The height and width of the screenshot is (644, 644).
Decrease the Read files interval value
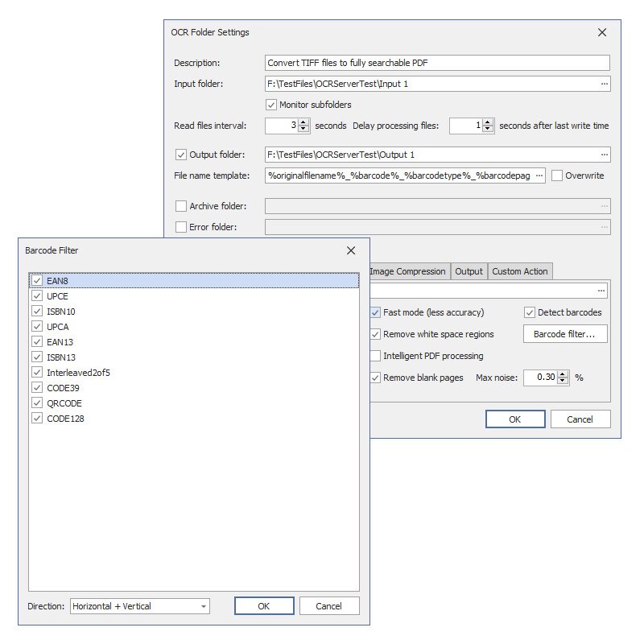pyautogui.click(x=303, y=129)
